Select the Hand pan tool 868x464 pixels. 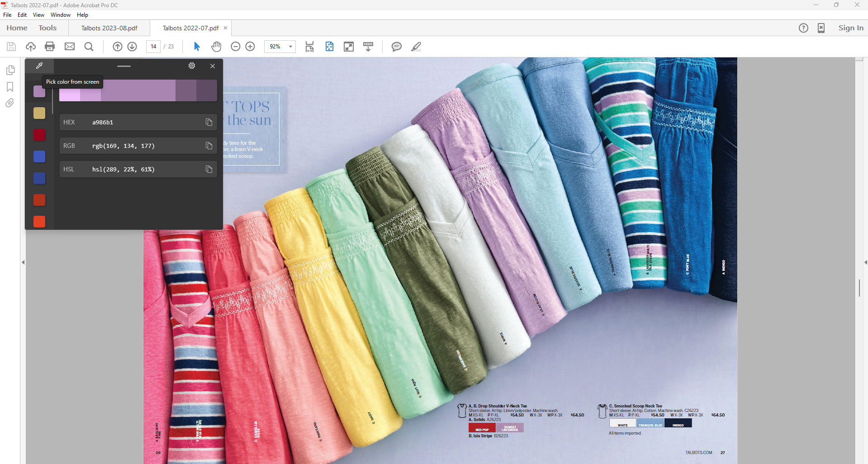point(216,47)
